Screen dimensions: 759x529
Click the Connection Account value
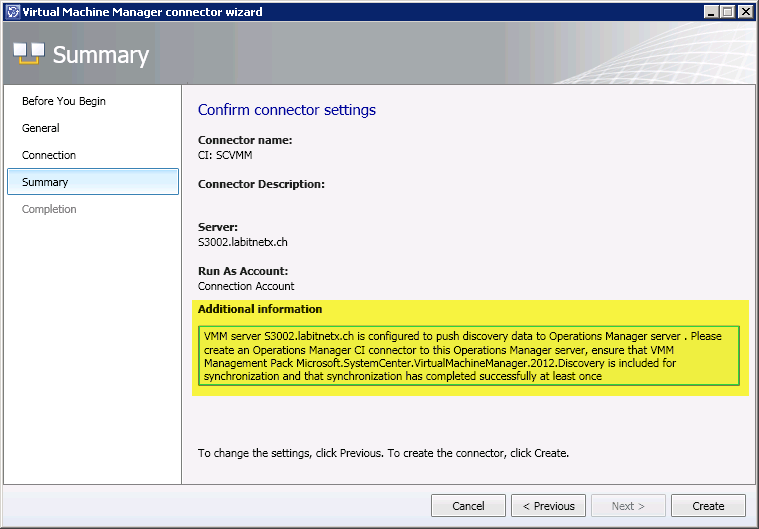(x=246, y=286)
